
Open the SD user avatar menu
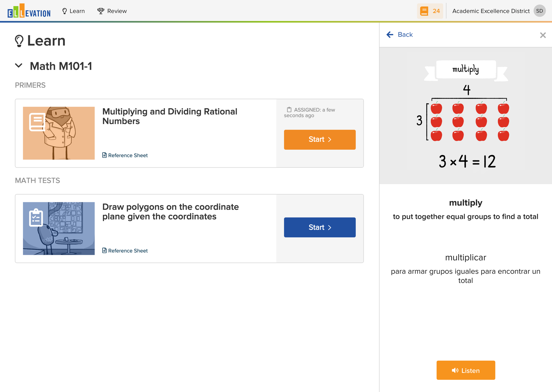(540, 11)
